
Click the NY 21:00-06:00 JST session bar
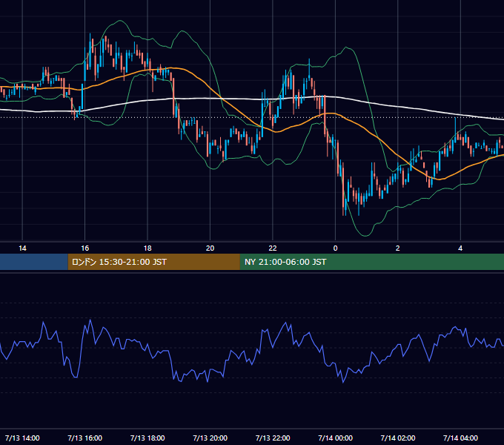coord(372,262)
